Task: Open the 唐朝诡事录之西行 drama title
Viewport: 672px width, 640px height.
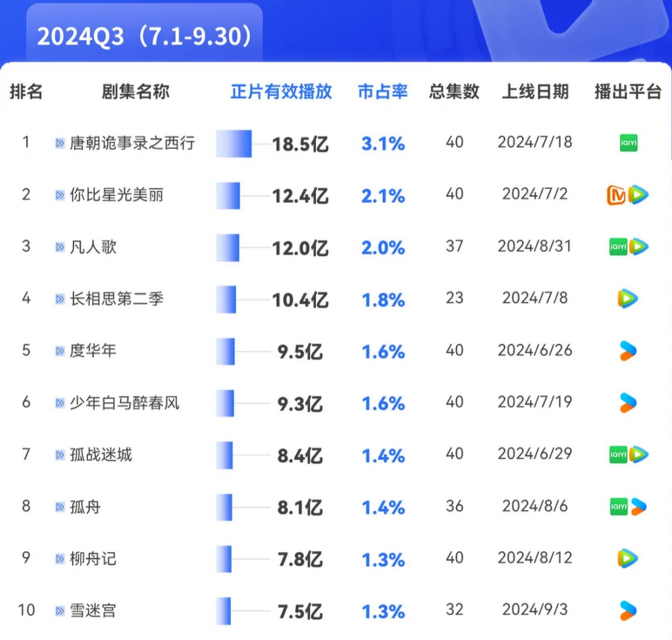Action: click(132, 143)
